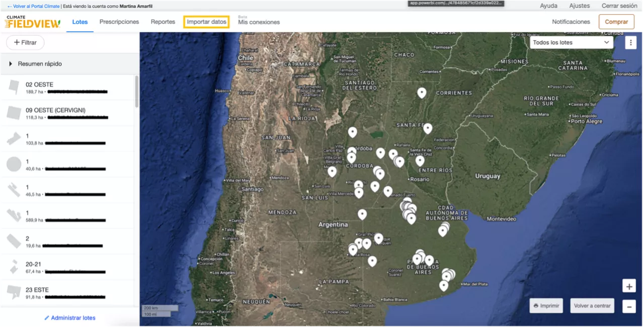Viewport: 644px width, 328px height.
Task: Zoom in on the map
Action: click(629, 286)
